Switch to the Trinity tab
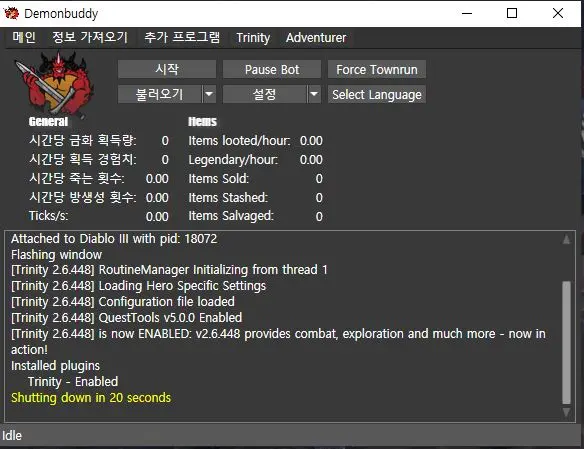This screenshot has height=449, width=584. (253, 38)
